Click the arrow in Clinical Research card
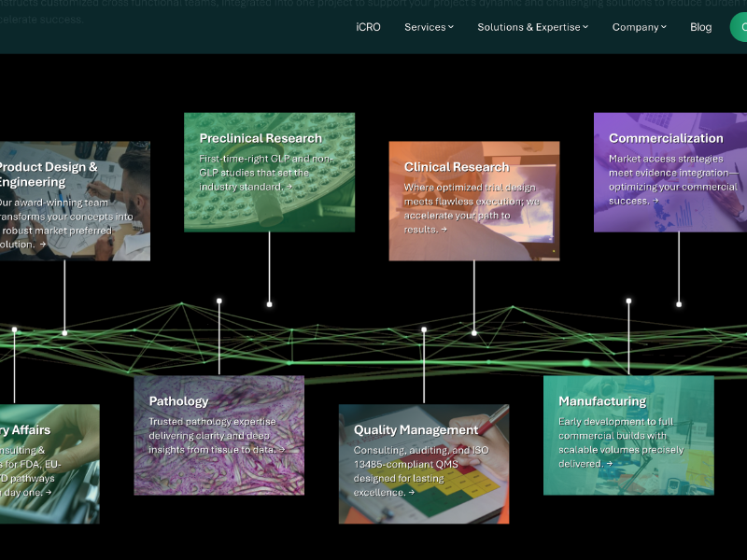This screenshot has height=560, width=747. click(444, 230)
